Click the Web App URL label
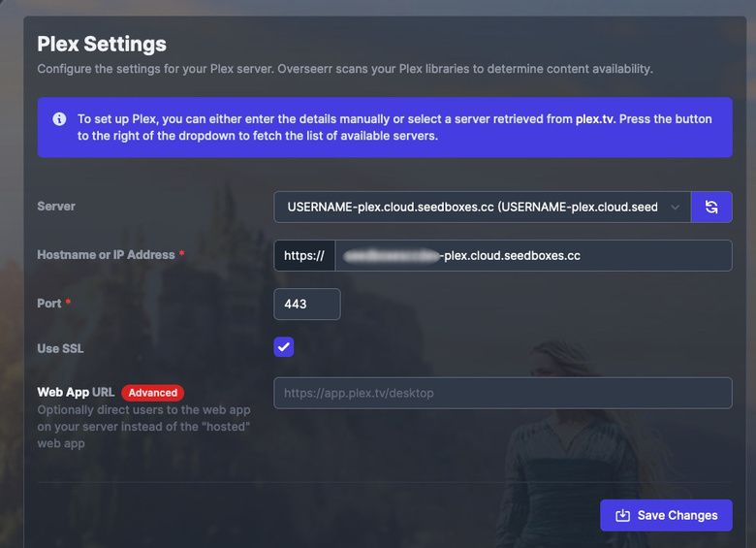Image resolution: width=756 pixels, height=548 pixels. click(76, 392)
